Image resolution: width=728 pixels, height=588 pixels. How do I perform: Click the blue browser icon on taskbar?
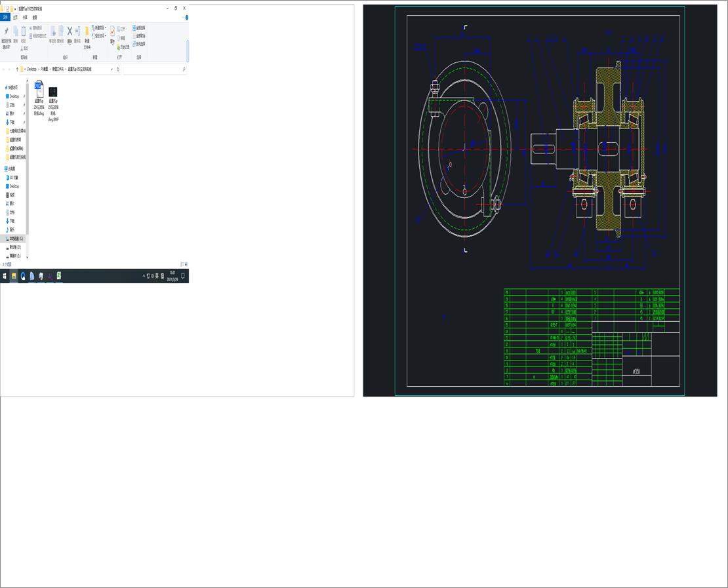pos(23,276)
